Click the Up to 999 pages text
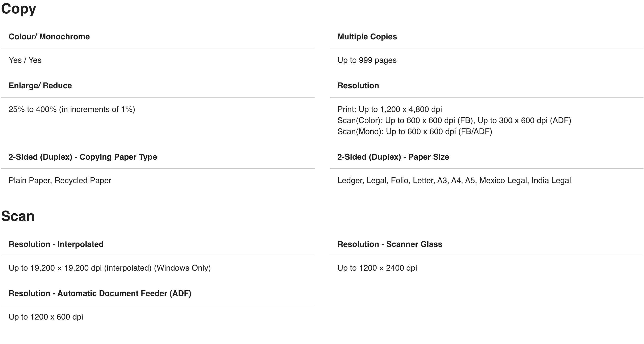 pyautogui.click(x=367, y=60)
